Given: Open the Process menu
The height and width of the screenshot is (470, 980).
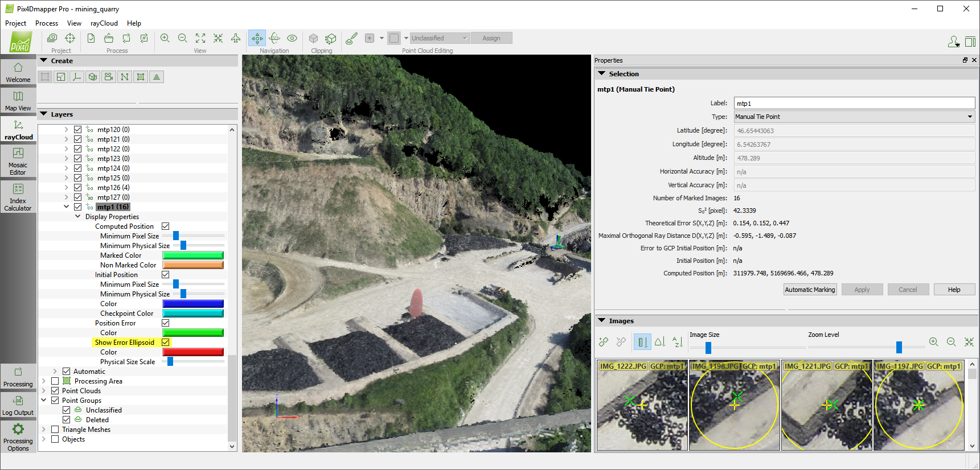Looking at the screenshot, I should point(47,23).
